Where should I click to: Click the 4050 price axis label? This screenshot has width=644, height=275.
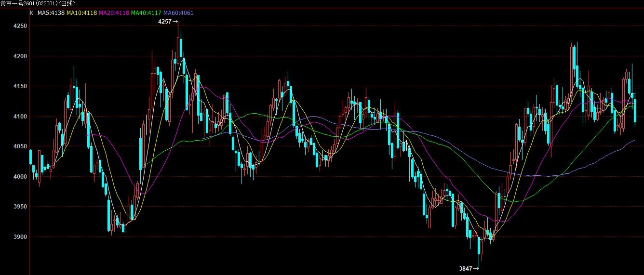tap(20, 146)
